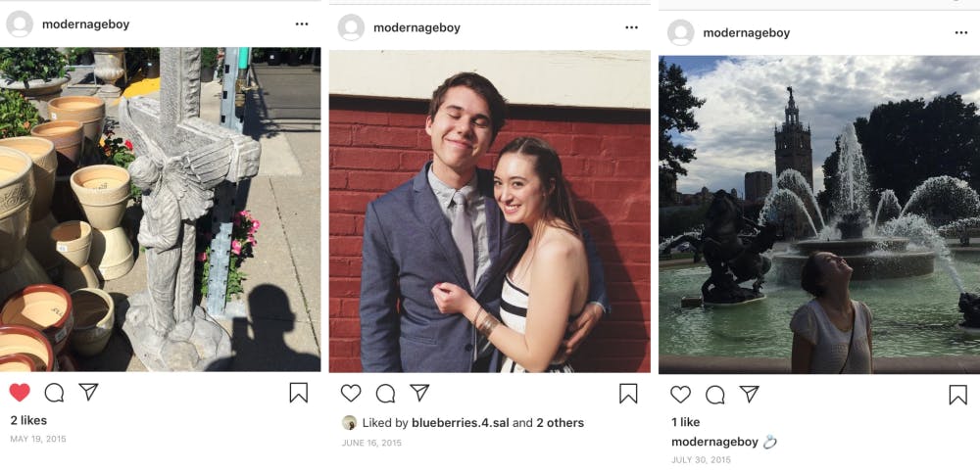Share the fountain post via paper plane
The width and height of the screenshot is (980, 473).
[x=750, y=394]
